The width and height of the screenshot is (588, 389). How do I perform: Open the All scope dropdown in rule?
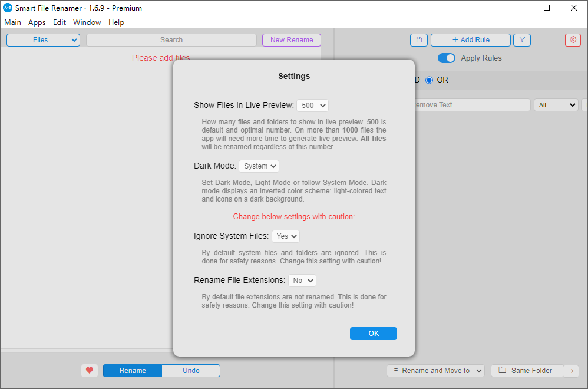pyautogui.click(x=556, y=105)
